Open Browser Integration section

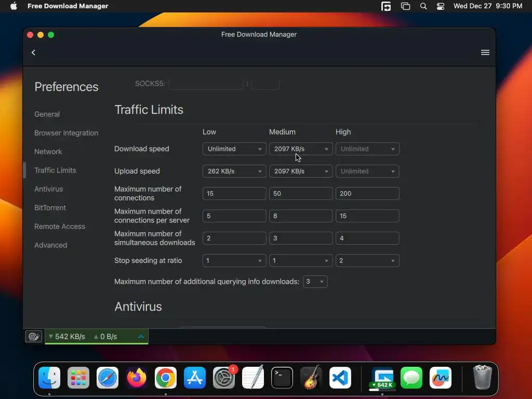[66, 133]
